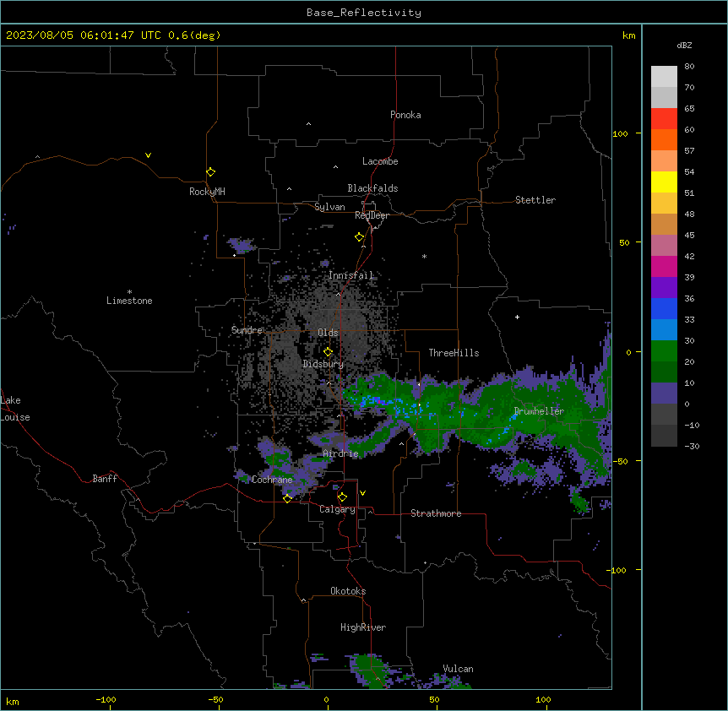The width and height of the screenshot is (728, 711).
Task: Click the Banff label
Action: (x=105, y=479)
